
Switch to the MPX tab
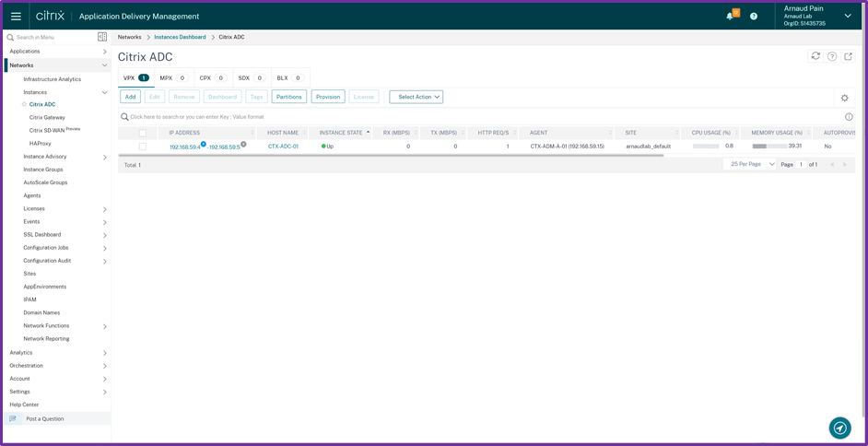click(174, 78)
